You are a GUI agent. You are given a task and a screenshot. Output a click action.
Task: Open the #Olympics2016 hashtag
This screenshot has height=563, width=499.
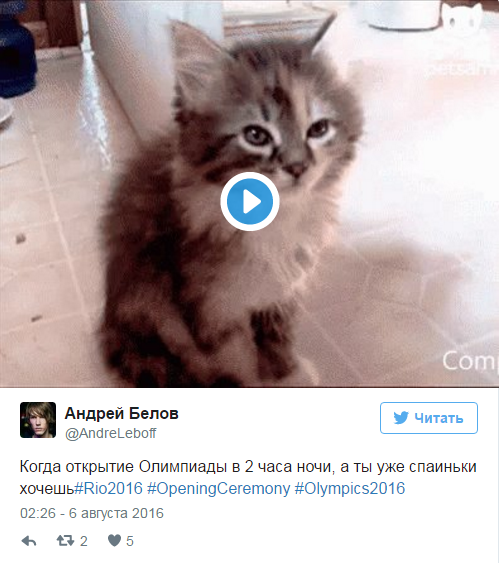pos(350,489)
